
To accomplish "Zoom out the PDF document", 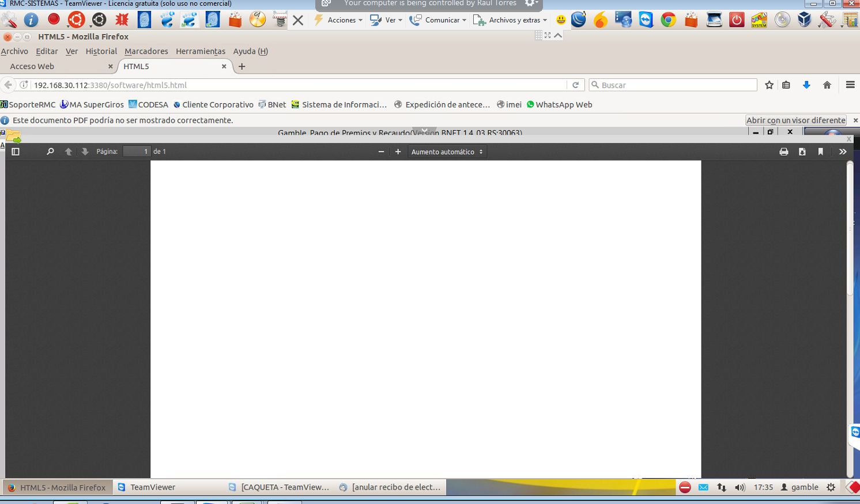I will [x=381, y=151].
